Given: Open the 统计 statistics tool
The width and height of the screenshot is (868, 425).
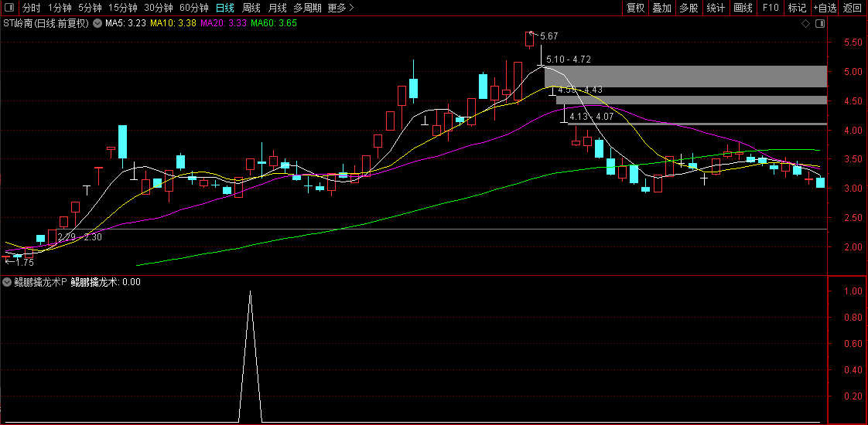Looking at the screenshot, I should 716,8.
